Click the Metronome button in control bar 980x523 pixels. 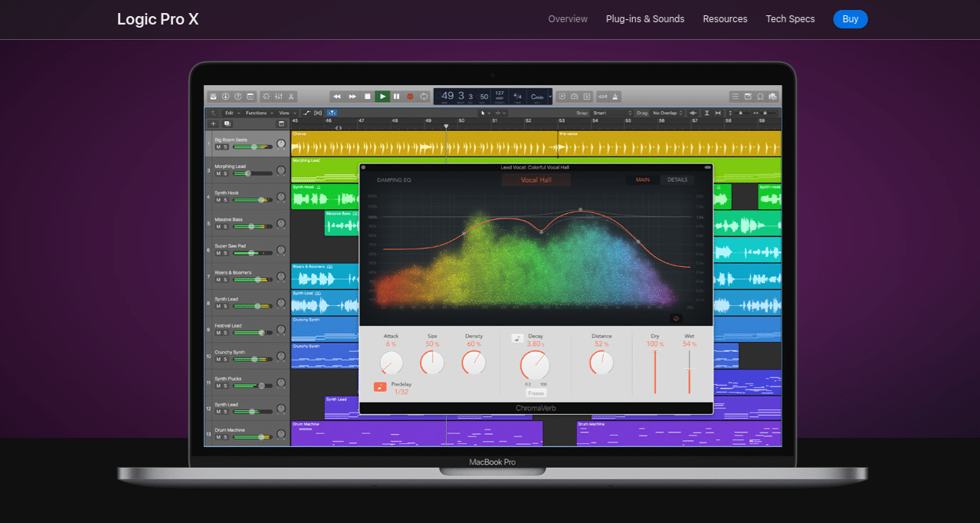click(x=616, y=97)
